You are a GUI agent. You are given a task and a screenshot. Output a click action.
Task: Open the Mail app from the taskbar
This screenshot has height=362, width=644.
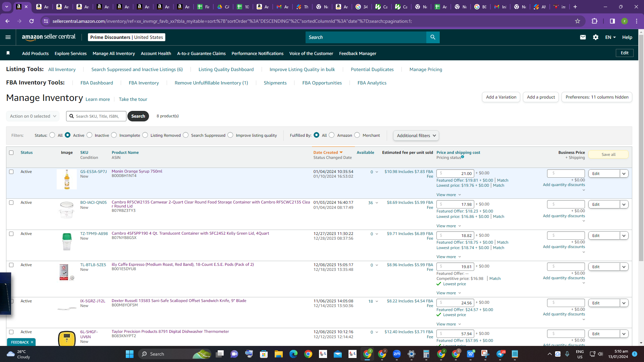coord(338,354)
